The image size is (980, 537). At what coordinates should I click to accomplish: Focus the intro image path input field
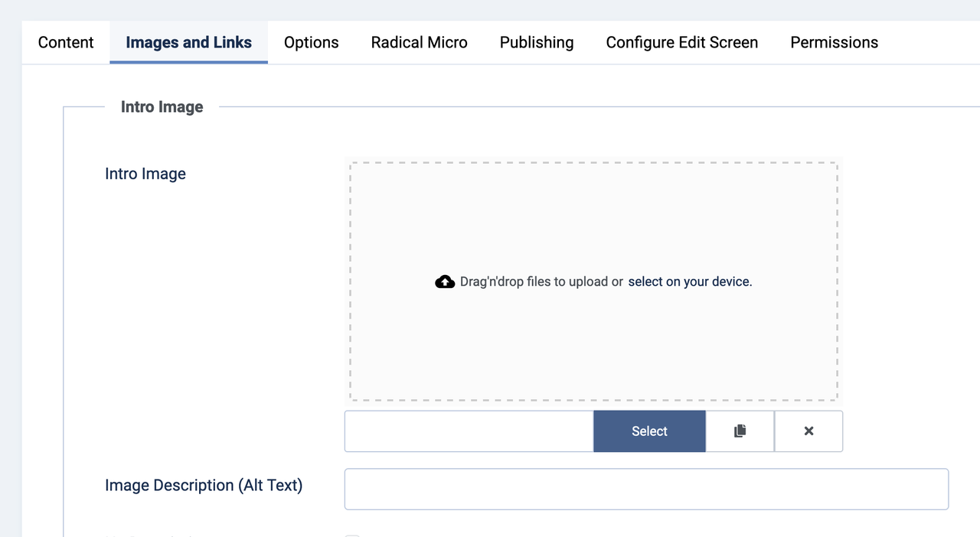tap(469, 431)
